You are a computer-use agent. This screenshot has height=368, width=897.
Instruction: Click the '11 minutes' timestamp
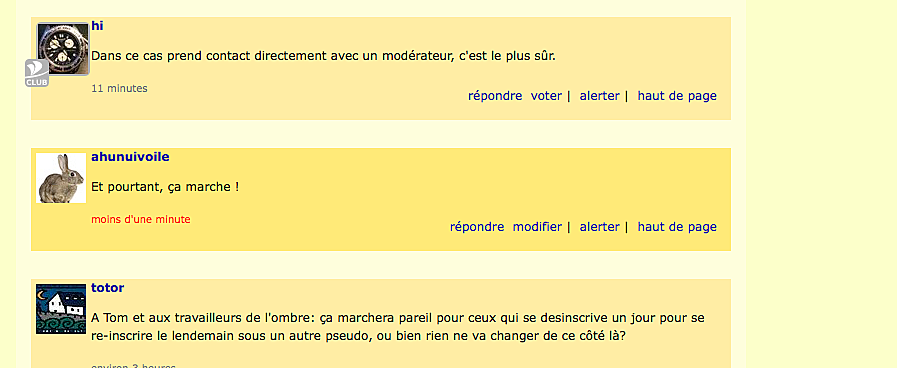coord(120,89)
